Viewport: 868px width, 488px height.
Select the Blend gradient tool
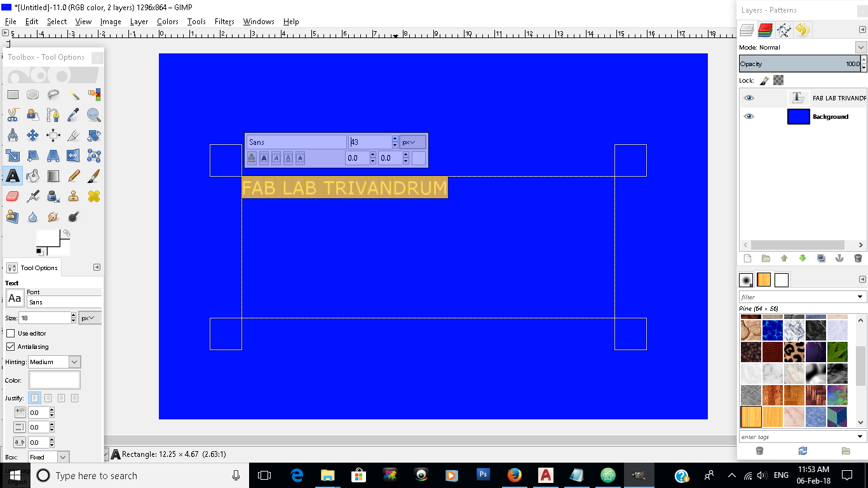point(53,176)
